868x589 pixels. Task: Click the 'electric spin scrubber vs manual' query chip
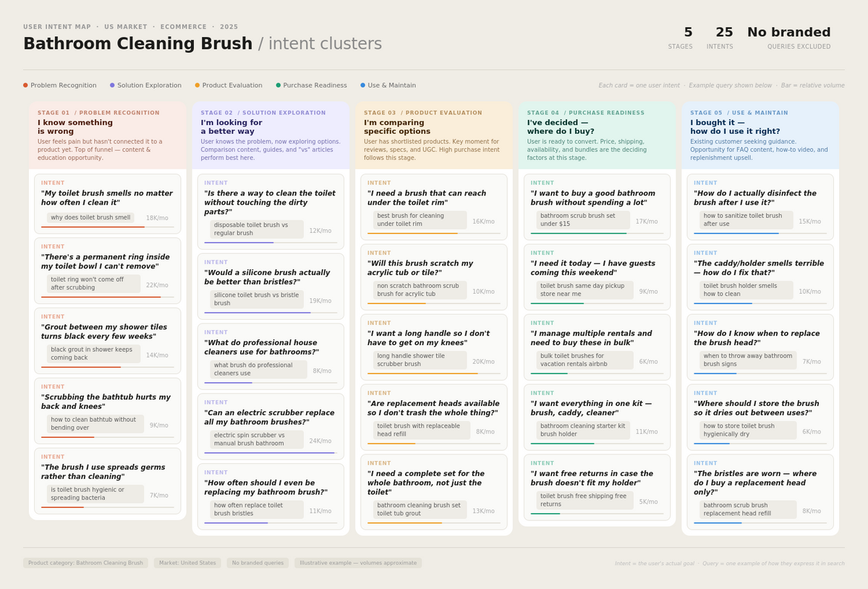(257, 440)
